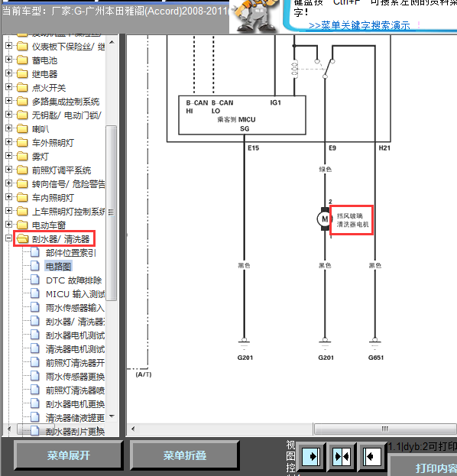The height and width of the screenshot is (476, 457).
Task: Click diagram horizontal scroll-left arrow
Action: 133,429
